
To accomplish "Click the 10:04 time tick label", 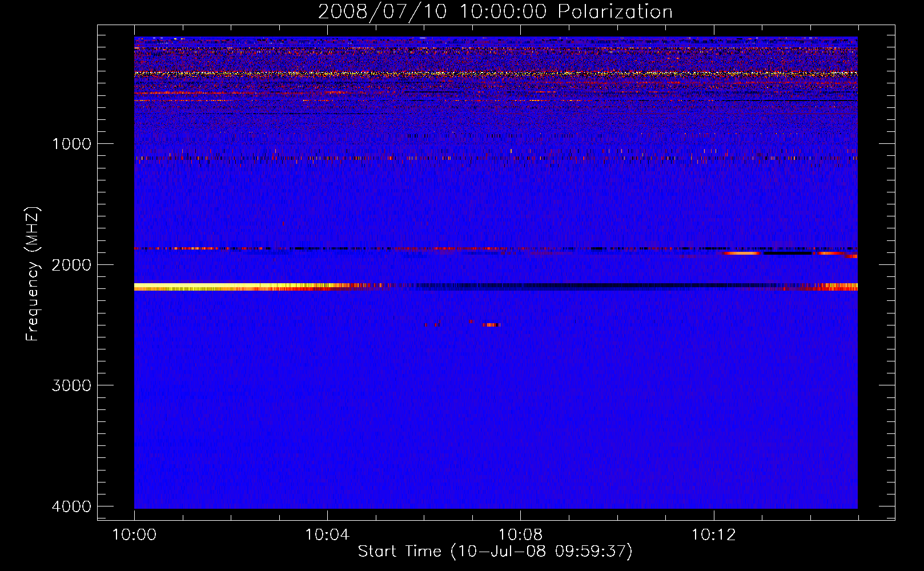I will click(327, 535).
